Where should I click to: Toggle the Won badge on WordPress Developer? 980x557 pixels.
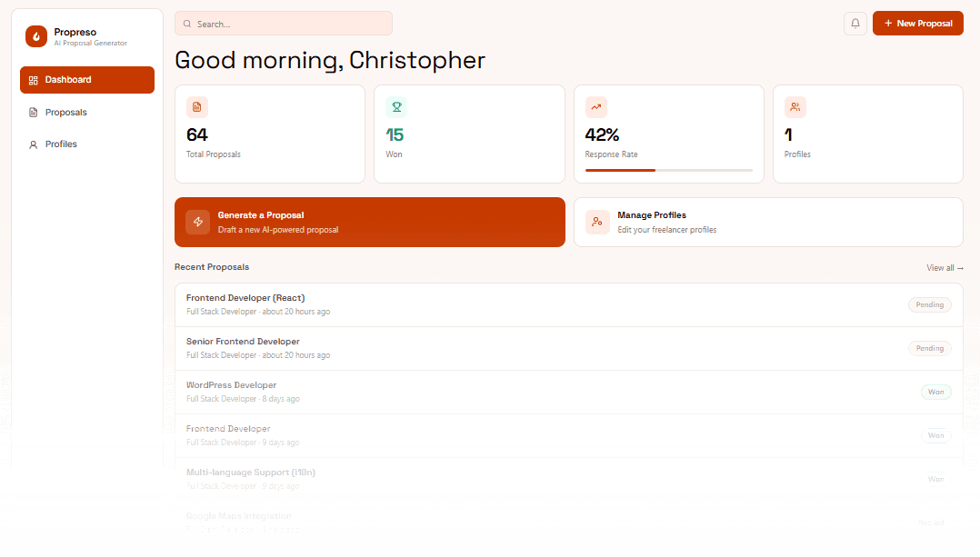pos(935,392)
